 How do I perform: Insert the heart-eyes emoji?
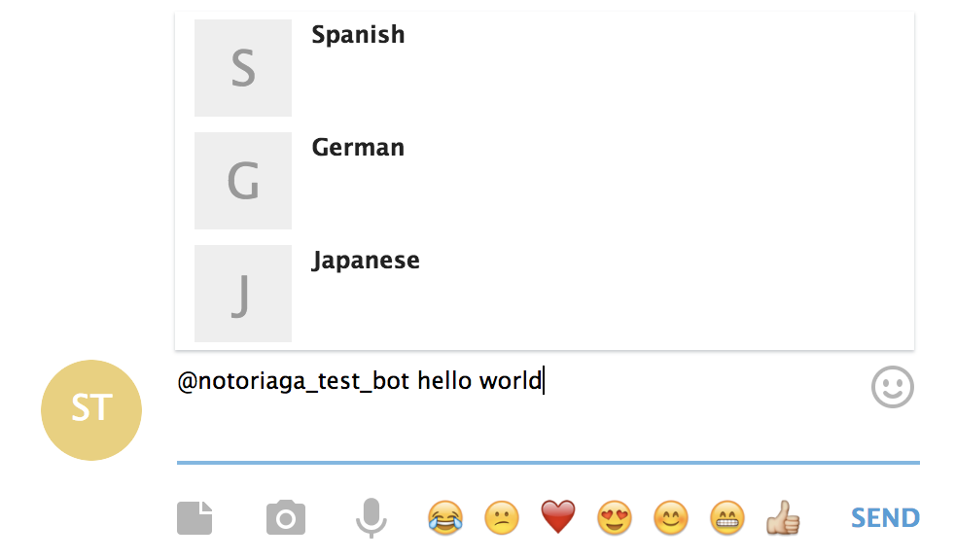tap(614, 517)
